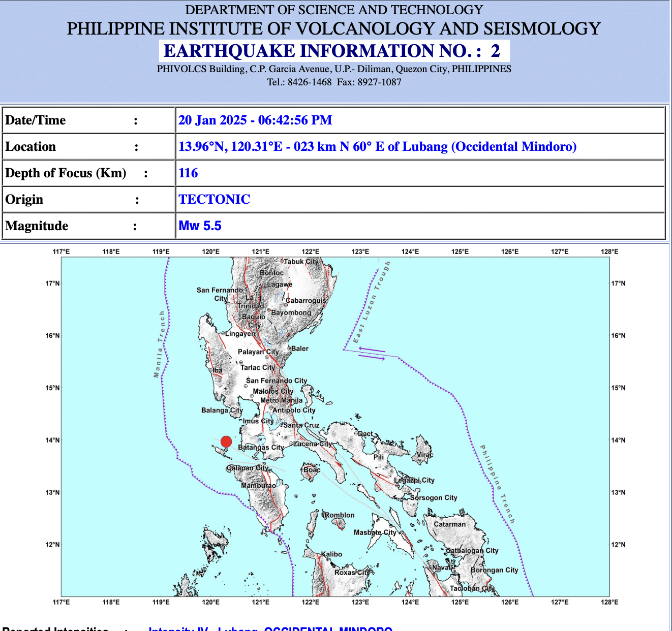Click 'Palayan City' label on the map
This screenshot has width=672, height=631.
[258, 352]
